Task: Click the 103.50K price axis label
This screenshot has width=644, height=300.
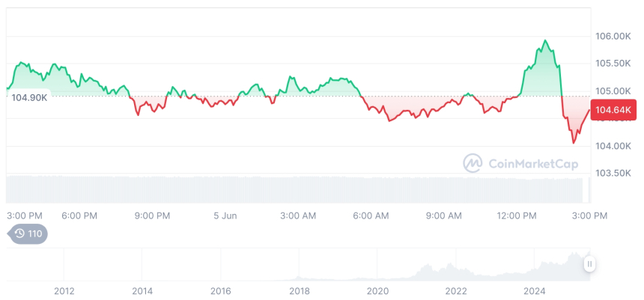Action: (x=613, y=173)
